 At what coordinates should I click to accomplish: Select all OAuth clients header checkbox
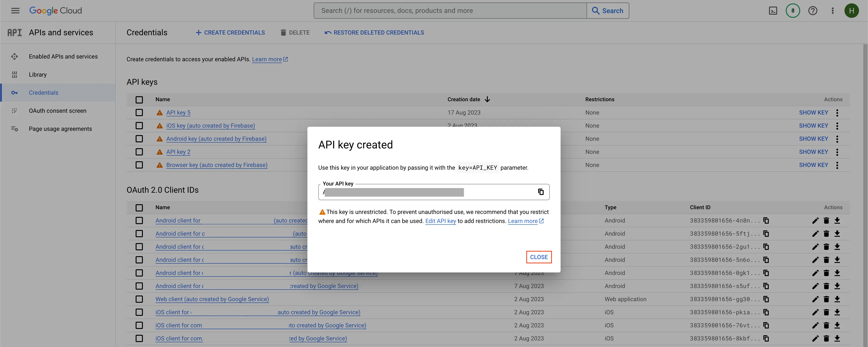(139, 208)
